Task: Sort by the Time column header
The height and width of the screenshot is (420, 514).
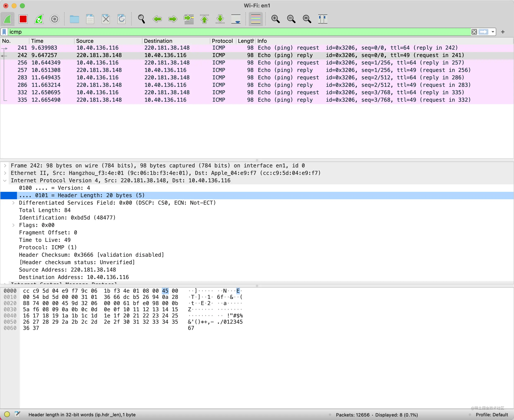Action: point(52,41)
